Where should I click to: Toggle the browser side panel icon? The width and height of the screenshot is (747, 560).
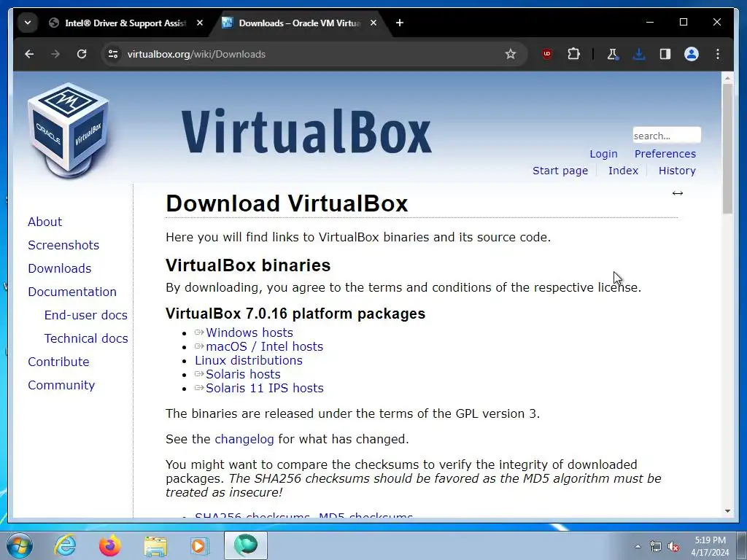(665, 54)
